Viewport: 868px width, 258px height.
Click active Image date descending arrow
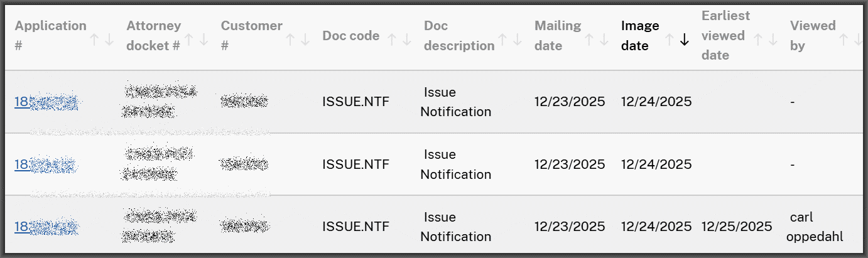click(x=684, y=40)
